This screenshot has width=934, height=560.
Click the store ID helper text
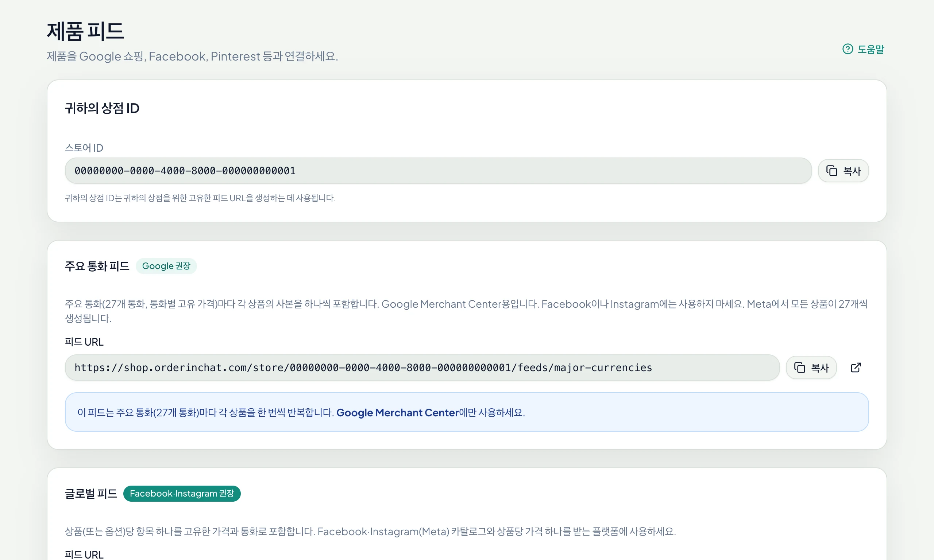(x=200, y=198)
